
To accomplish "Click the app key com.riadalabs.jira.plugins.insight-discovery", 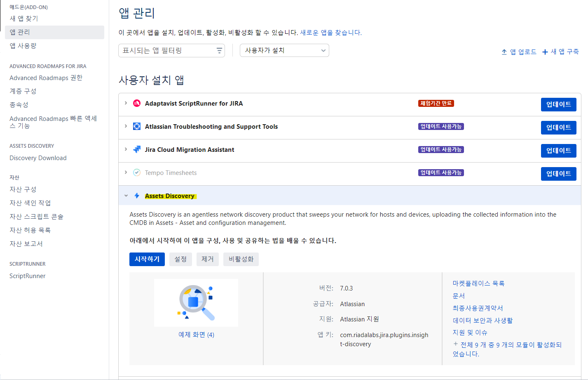I will pyautogui.click(x=384, y=340).
